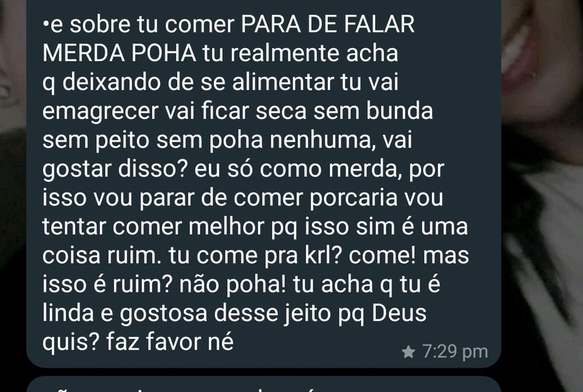Tap the word 'Deus' in the message
The image size is (583, 392).
pos(399,313)
